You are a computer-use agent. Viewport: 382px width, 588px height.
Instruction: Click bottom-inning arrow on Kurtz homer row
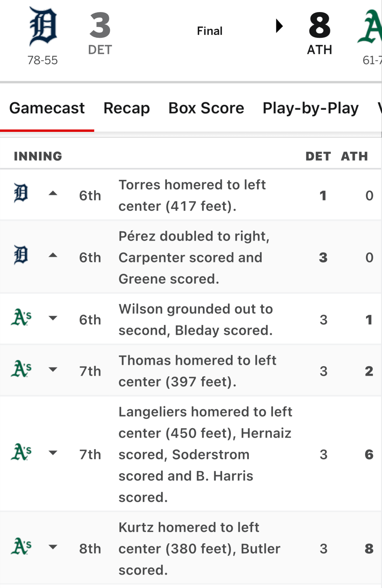53,547
